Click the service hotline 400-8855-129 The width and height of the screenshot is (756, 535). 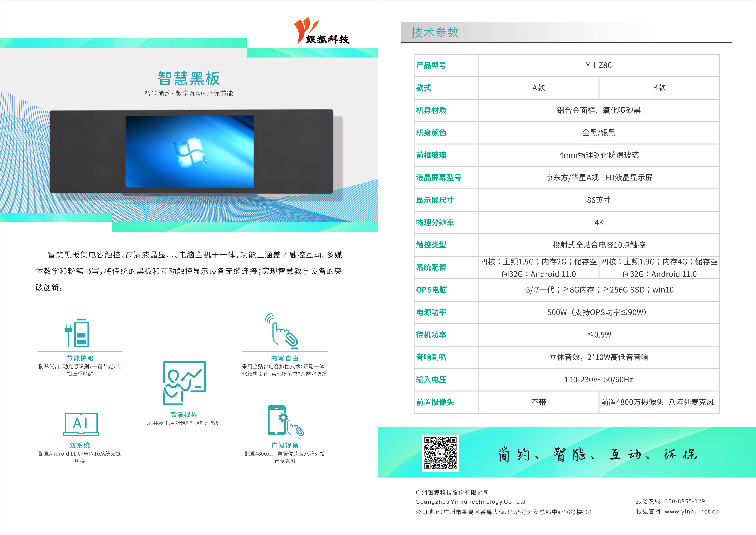(x=685, y=501)
